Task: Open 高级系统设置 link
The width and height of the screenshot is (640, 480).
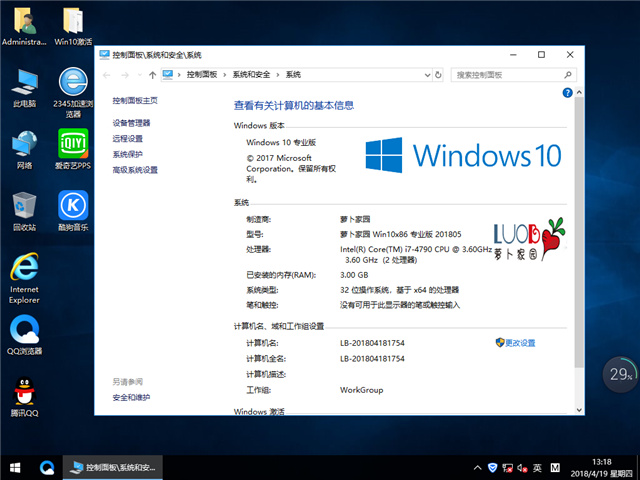Action: tap(135, 170)
